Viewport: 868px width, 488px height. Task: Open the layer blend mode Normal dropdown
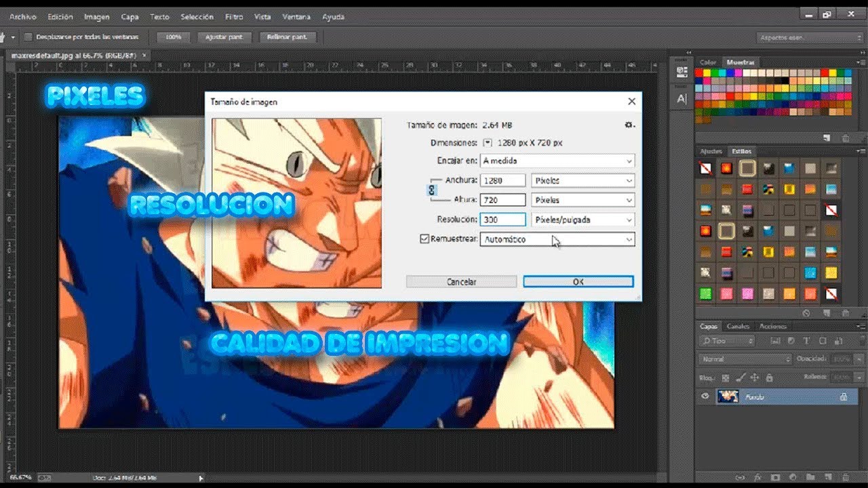tap(745, 359)
